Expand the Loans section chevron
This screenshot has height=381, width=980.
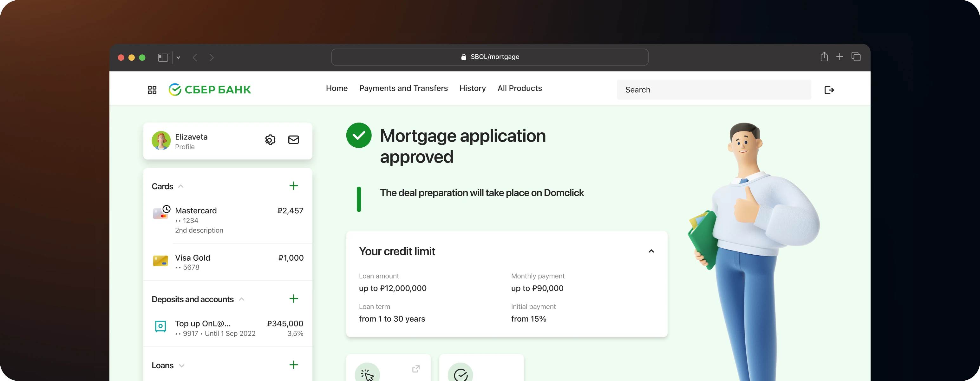click(181, 366)
